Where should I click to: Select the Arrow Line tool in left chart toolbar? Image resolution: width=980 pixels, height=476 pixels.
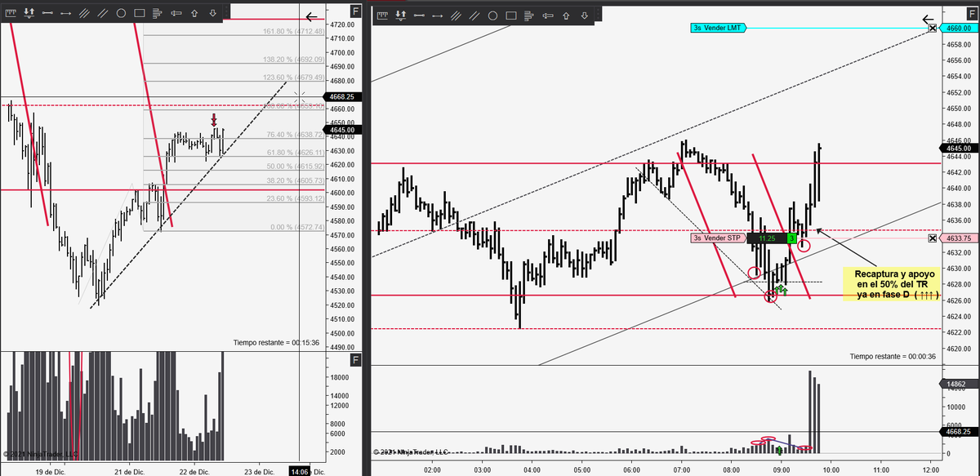coord(65,13)
